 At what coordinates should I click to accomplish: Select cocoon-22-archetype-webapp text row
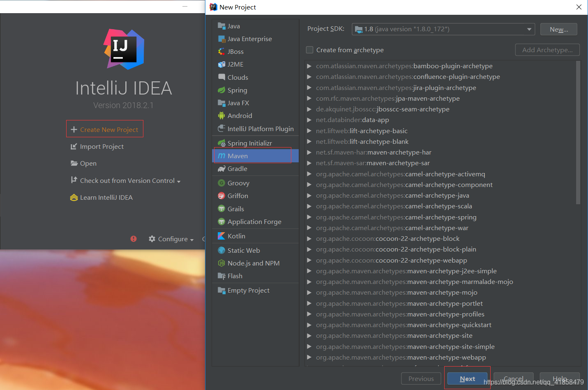click(392, 260)
